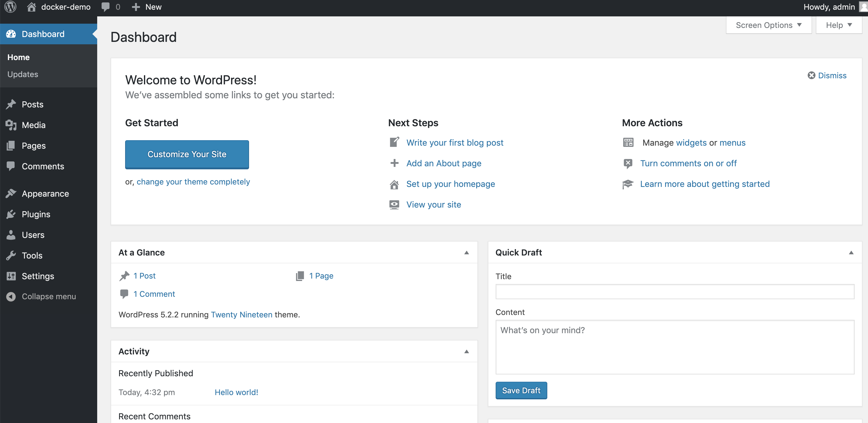Collapse the At a Glance panel
868x423 pixels.
point(467,252)
